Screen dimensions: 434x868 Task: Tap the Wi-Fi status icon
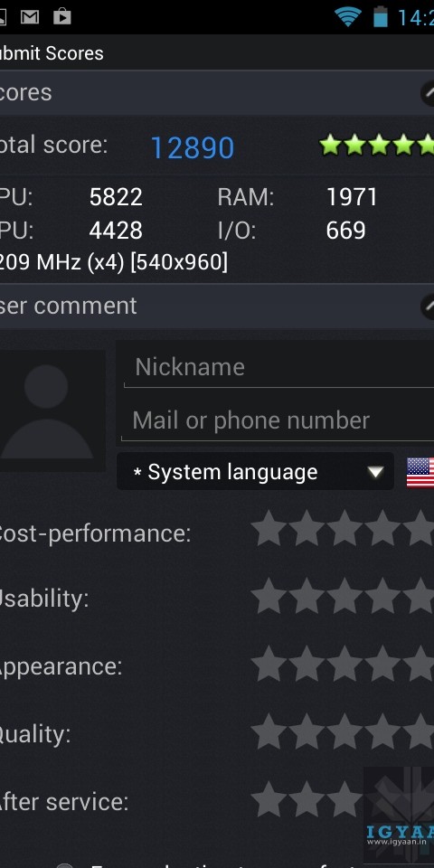(x=347, y=17)
